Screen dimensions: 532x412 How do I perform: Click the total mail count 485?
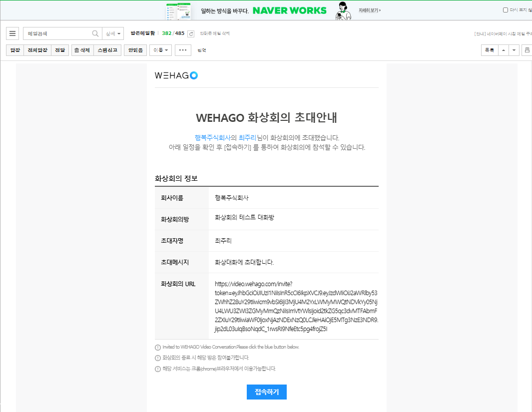pyautogui.click(x=180, y=33)
